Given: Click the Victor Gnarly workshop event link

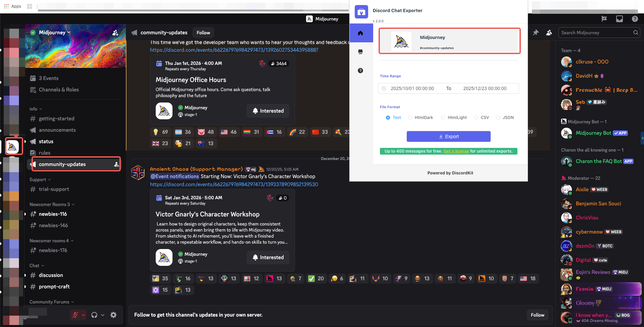Looking at the screenshot, I should point(234,185).
